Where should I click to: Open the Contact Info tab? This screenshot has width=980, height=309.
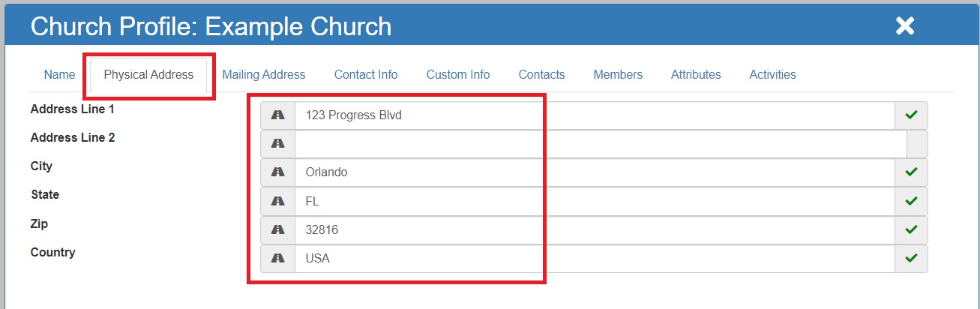pyautogui.click(x=366, y=74)
